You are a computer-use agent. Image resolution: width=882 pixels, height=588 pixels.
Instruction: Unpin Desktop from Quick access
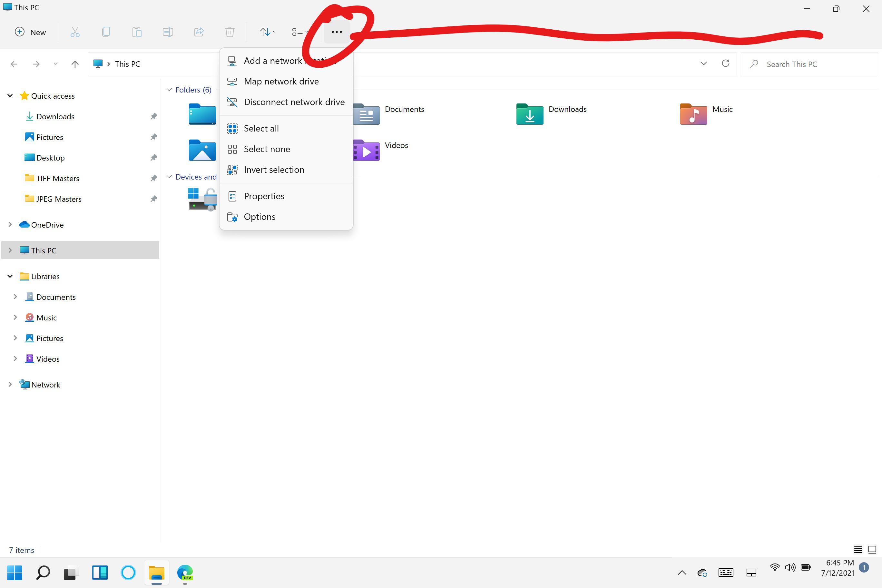tap(154, 158)
